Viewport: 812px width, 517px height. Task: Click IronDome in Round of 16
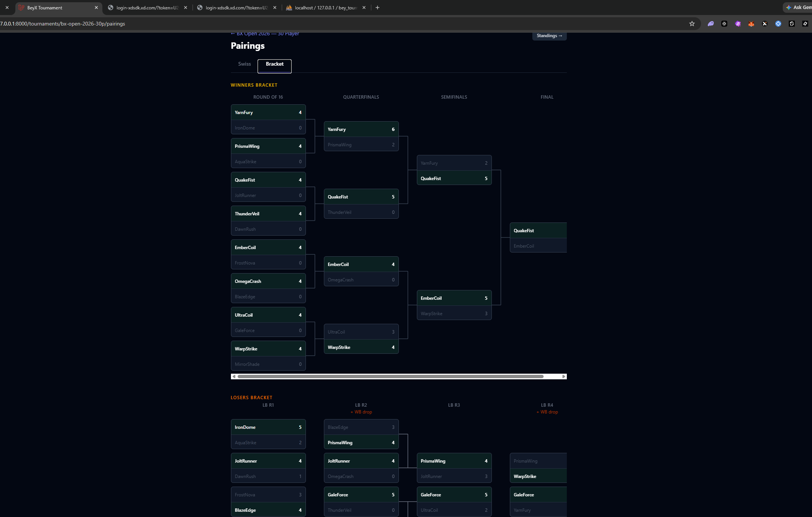(268, 128)
